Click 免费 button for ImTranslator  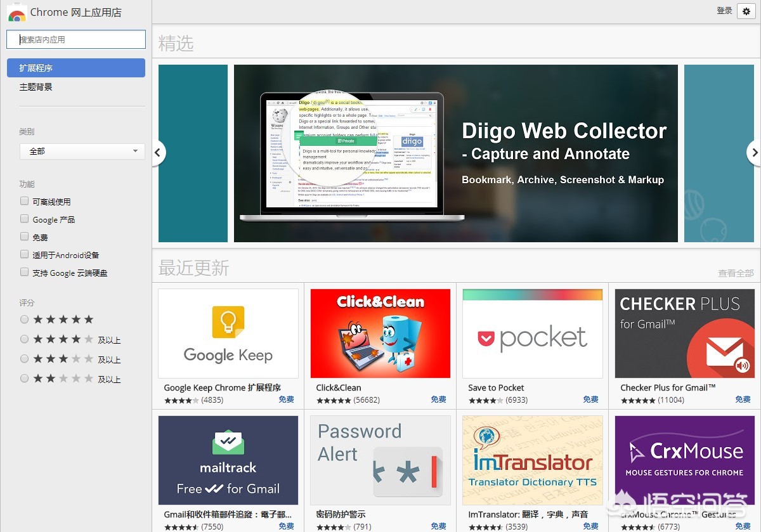click(x=590, y=526)
